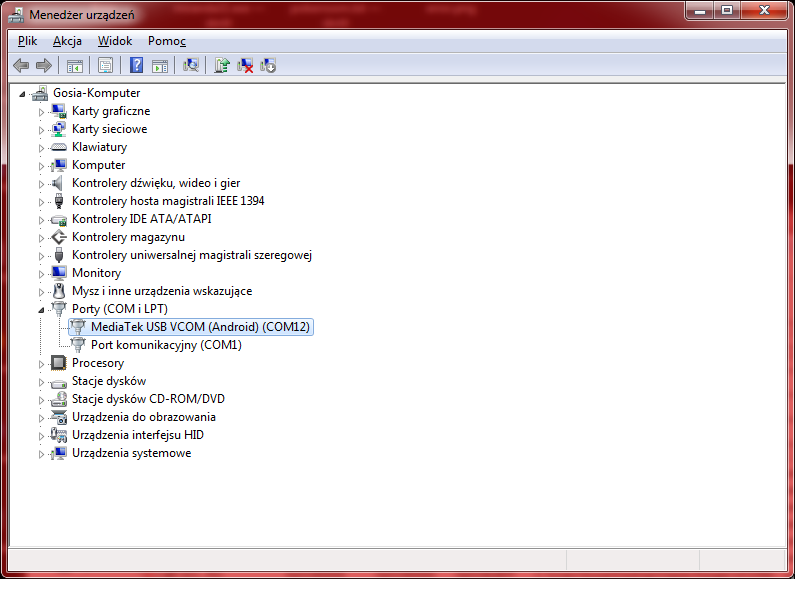Select MediaTek USB VCOM (Android) device
This screenshot has width=795, height=614.
tap(200, 327)
